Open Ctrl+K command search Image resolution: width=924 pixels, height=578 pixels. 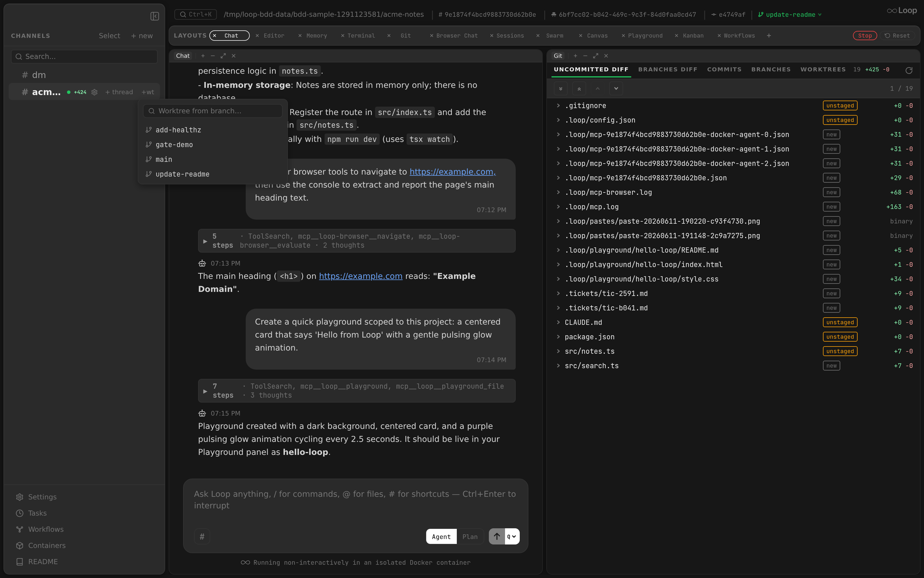195,14
